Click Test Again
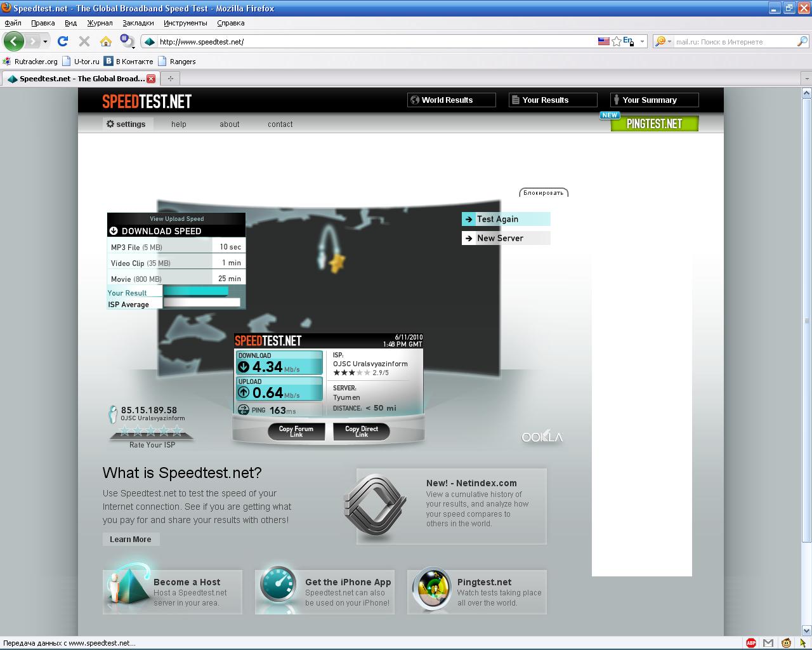This screenshot has height=650, width=812. [506, 219]
